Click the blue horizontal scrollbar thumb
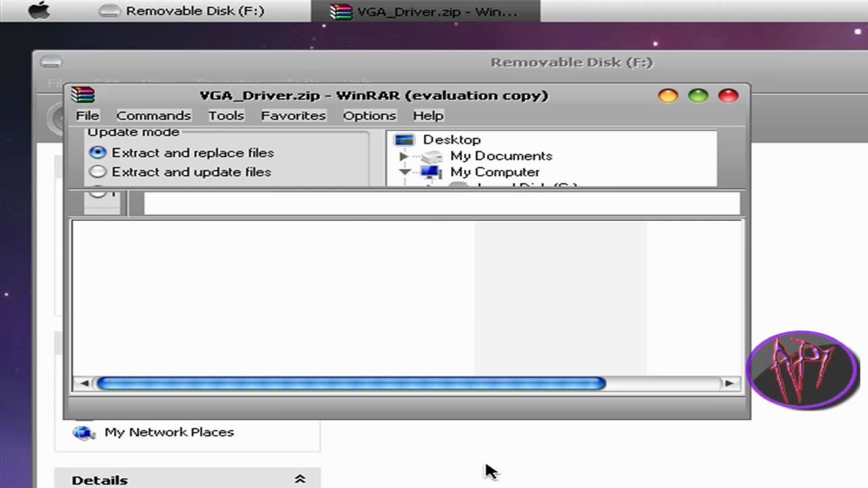 click(351, 384)
